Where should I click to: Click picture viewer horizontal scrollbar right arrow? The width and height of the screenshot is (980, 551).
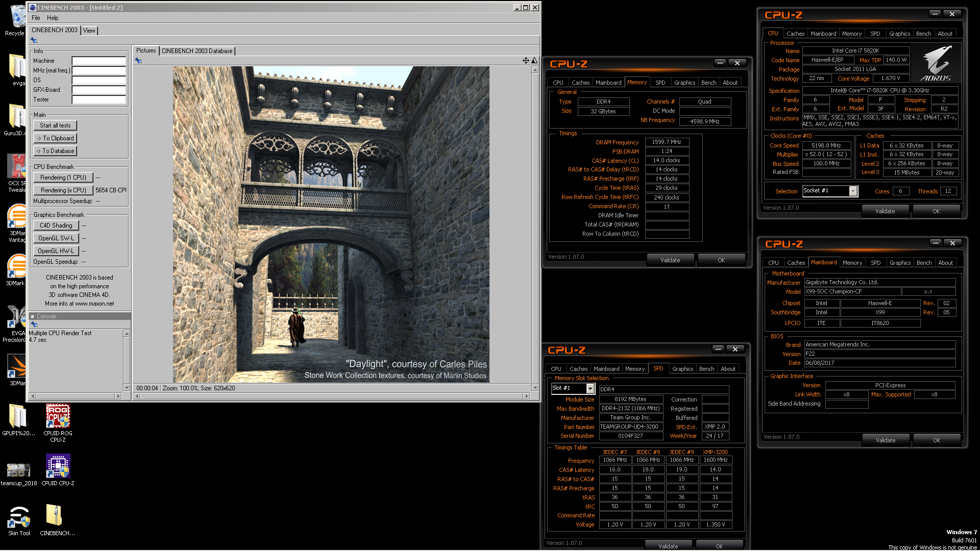(527, 396)
